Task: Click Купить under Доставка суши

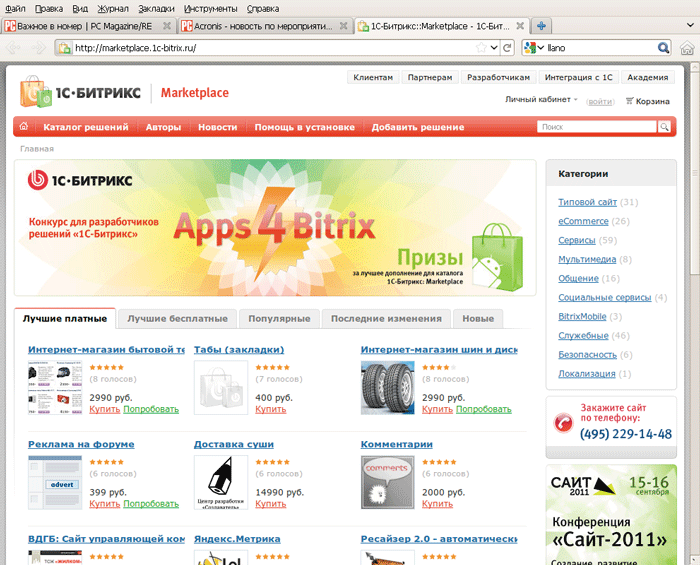Action: point(270,505)
